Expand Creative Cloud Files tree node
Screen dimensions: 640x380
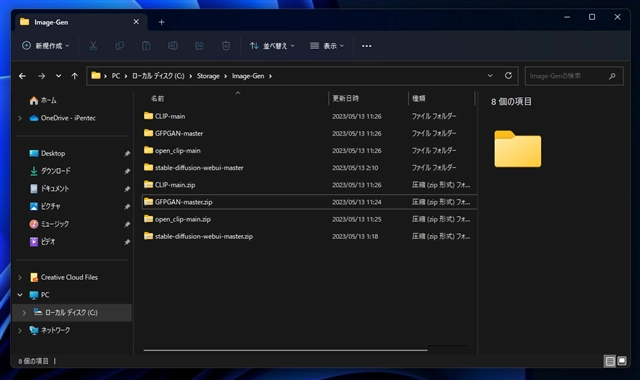20,277
